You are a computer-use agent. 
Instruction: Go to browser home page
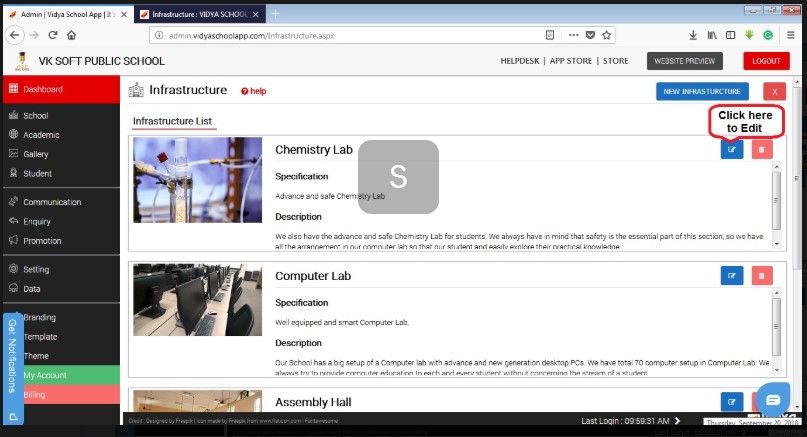pyautogui.click(x=72, y=35)
